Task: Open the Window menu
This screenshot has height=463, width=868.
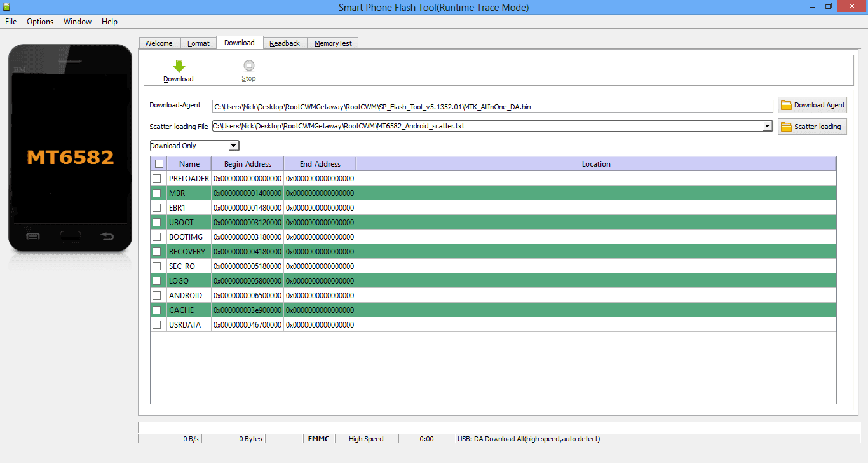Action: coord(78,22)
